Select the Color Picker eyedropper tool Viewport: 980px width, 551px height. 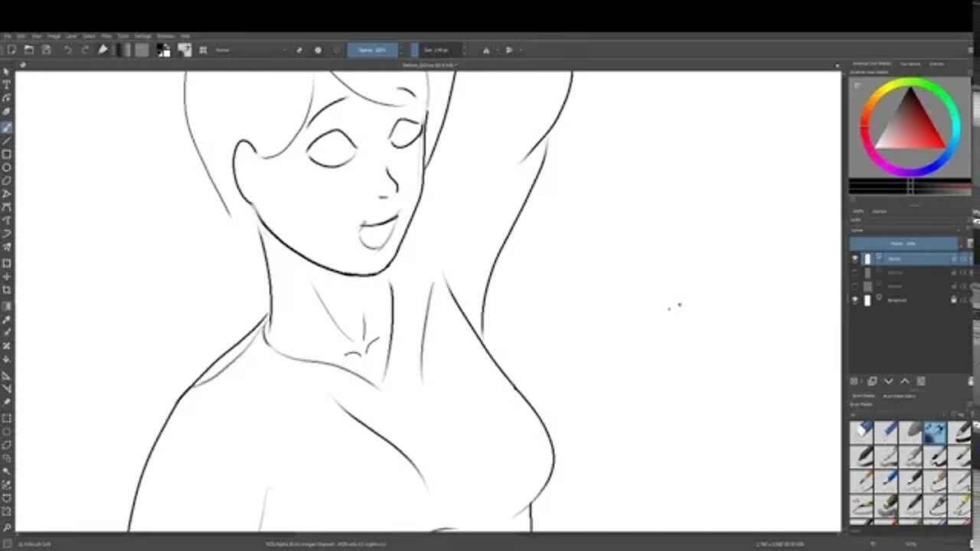pyautogui.click(x=7, y=318)
